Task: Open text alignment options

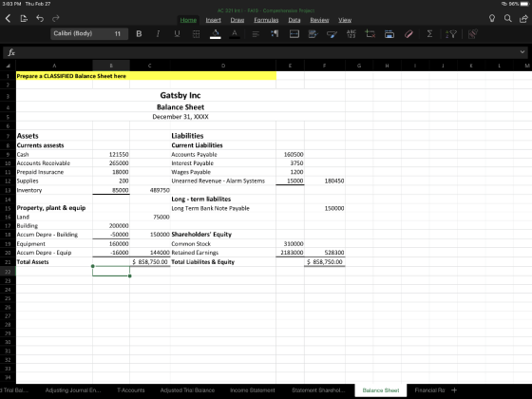Action: pos(256,34)
